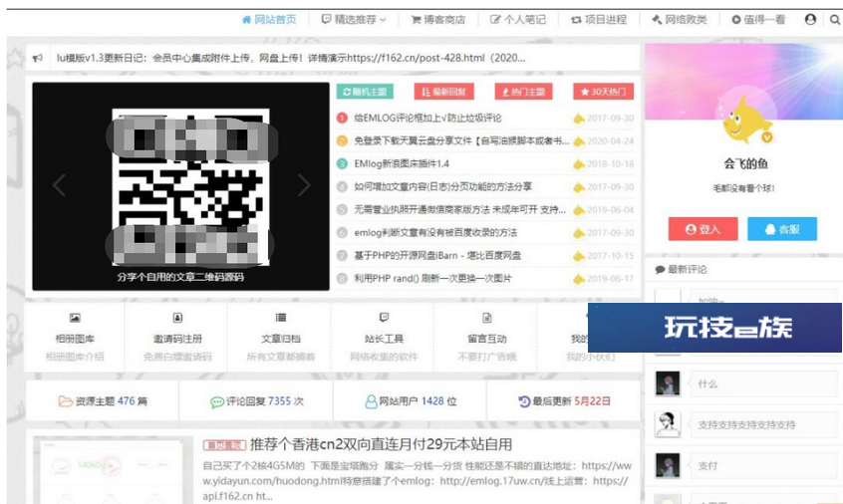
Task: Click the 免费白嫖邀请码 subtitle
Action: (177, 357)
